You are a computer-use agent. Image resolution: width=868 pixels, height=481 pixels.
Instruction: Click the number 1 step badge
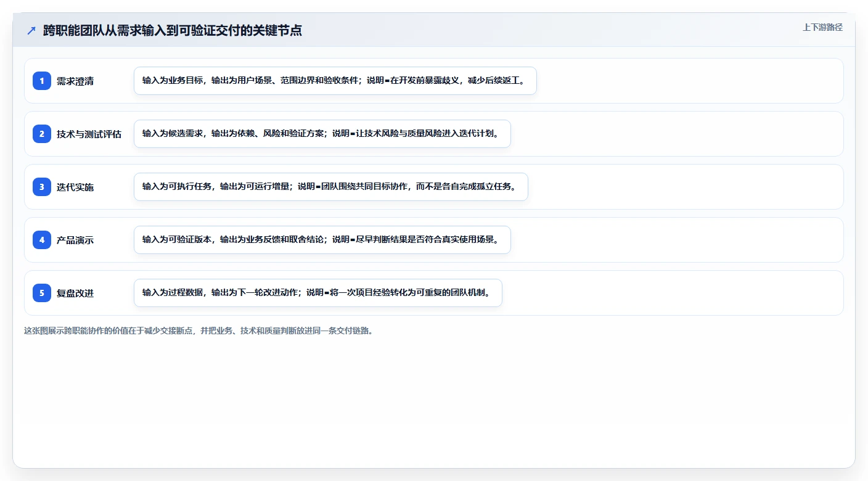tap(42, 81)
